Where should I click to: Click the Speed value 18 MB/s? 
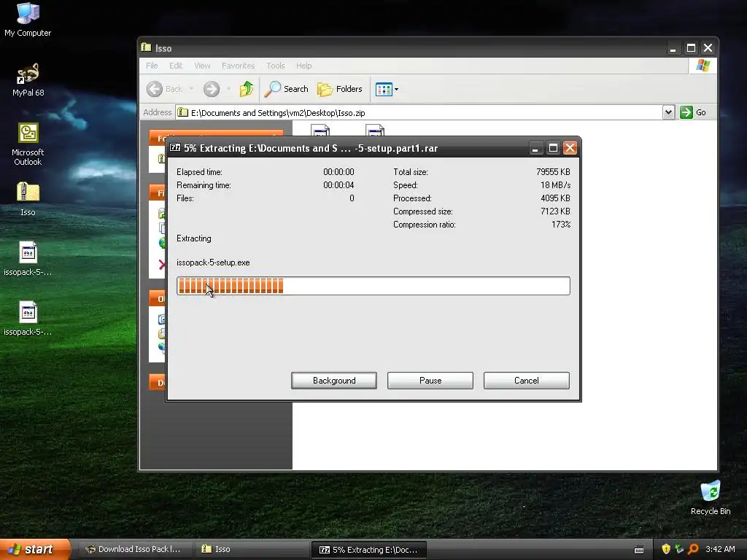[555, 185]
